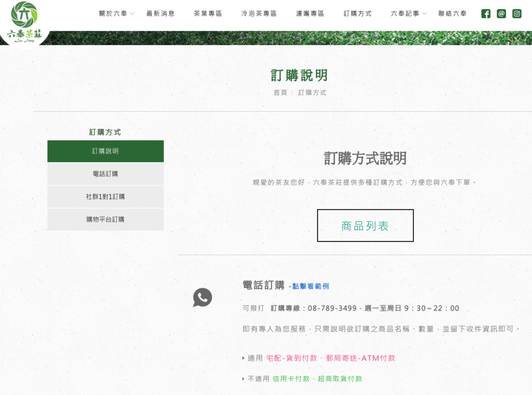Select 濾嘴專區 in the navigation bar
The height and width of the screenshot is (395, 532).
310,14
